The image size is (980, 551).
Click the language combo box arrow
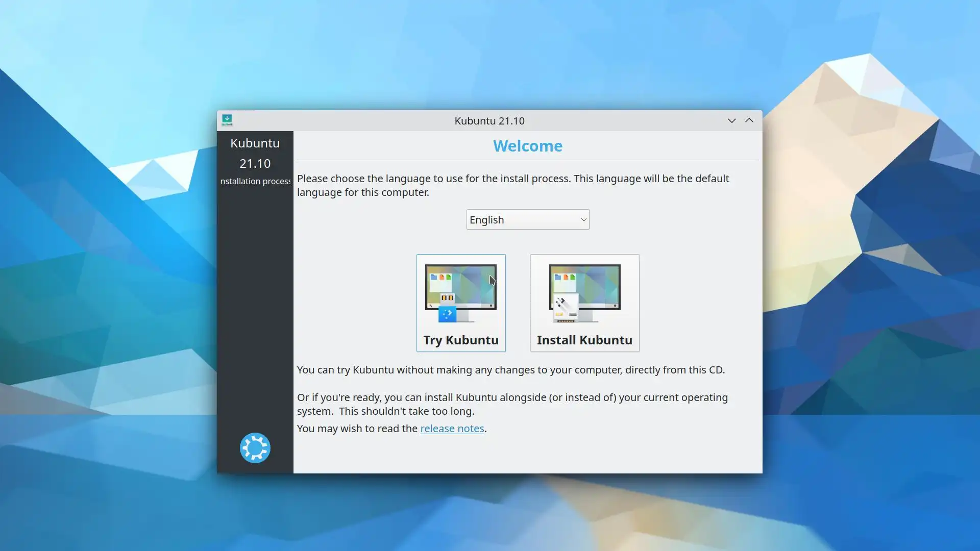coord(583,220)
